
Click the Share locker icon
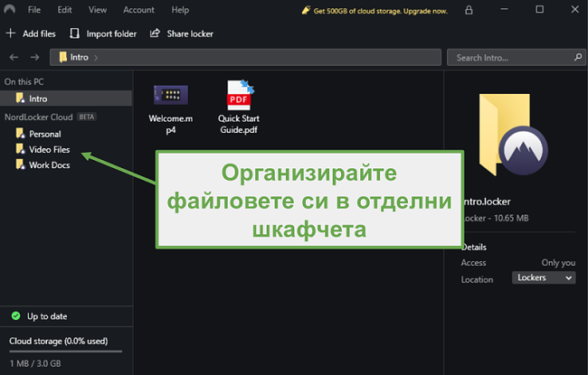click(x=155, y=33)
